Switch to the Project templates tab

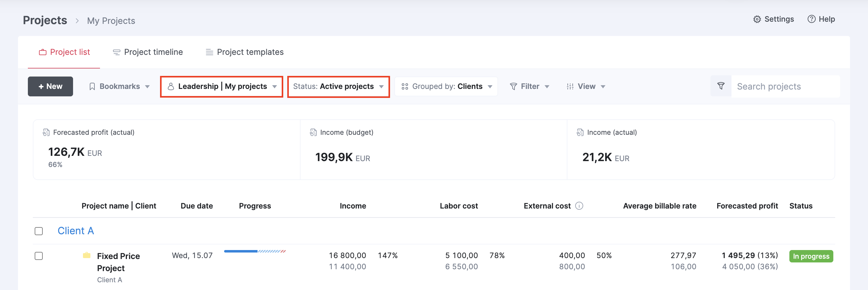point(245,52)
